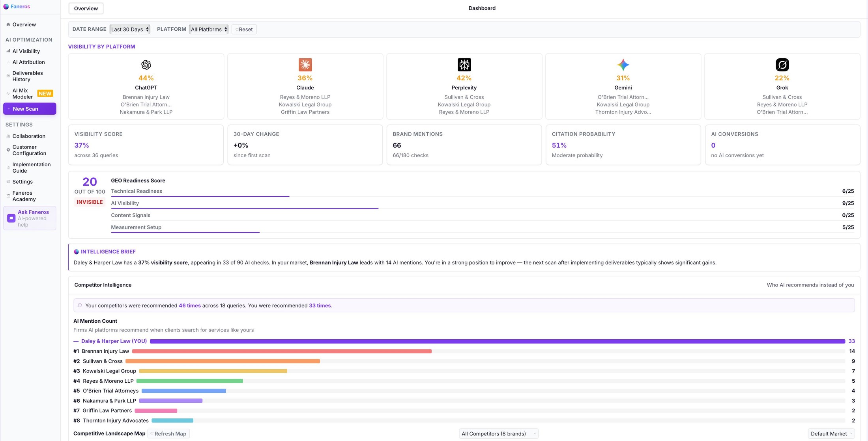
Task: Click the Daley & Harper Law purple bar
Action: (x=498, y=341)
